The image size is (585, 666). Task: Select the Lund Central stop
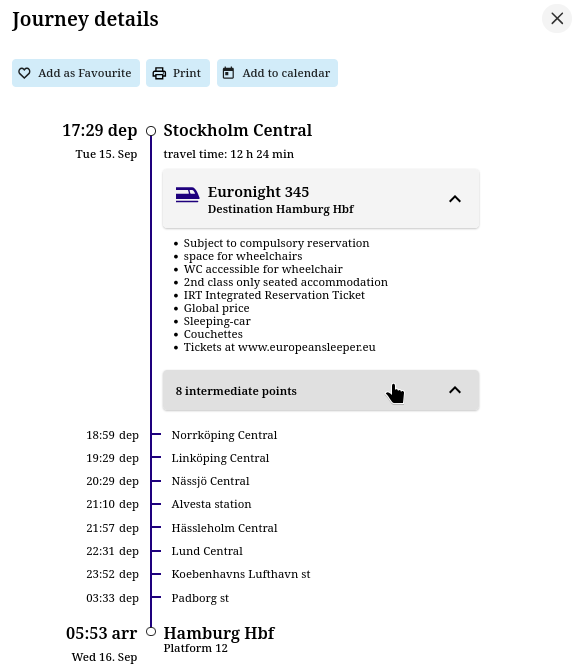[207, 551]
